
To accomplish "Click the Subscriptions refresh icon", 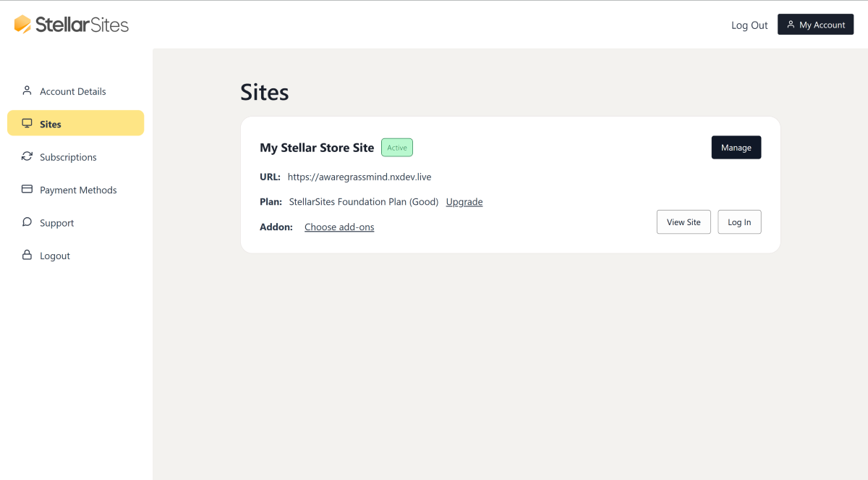I will 27,156.
